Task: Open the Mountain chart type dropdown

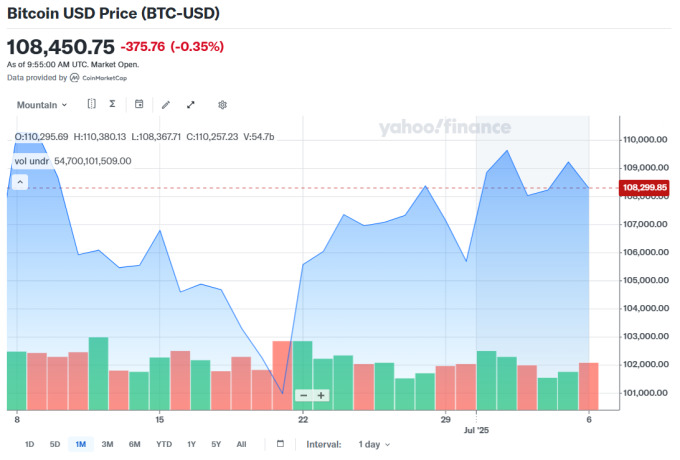Action: [42, 104]
